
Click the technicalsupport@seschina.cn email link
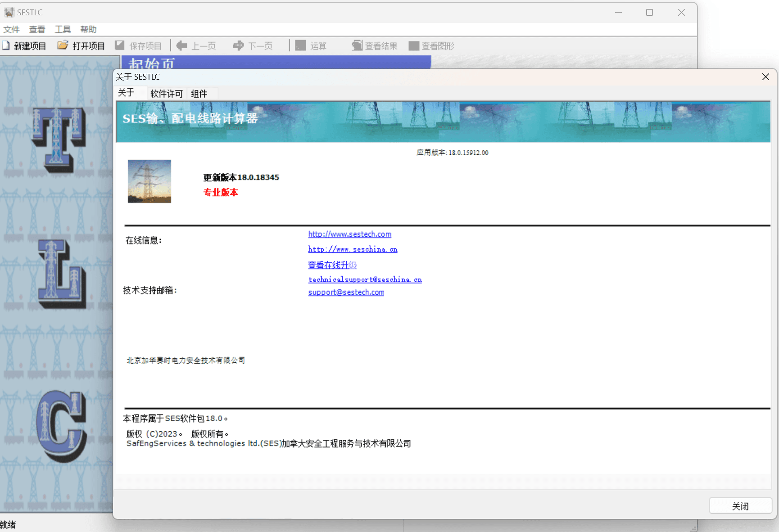(365, 280)
